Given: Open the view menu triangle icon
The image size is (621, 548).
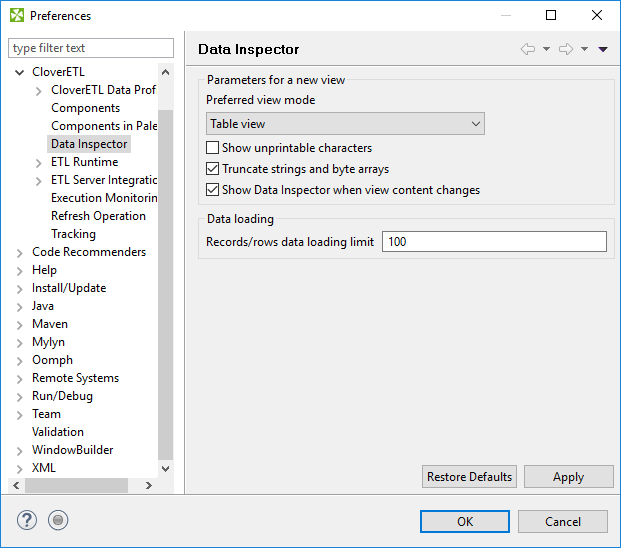Looking at the screenshot, I should tap(603, 49).
